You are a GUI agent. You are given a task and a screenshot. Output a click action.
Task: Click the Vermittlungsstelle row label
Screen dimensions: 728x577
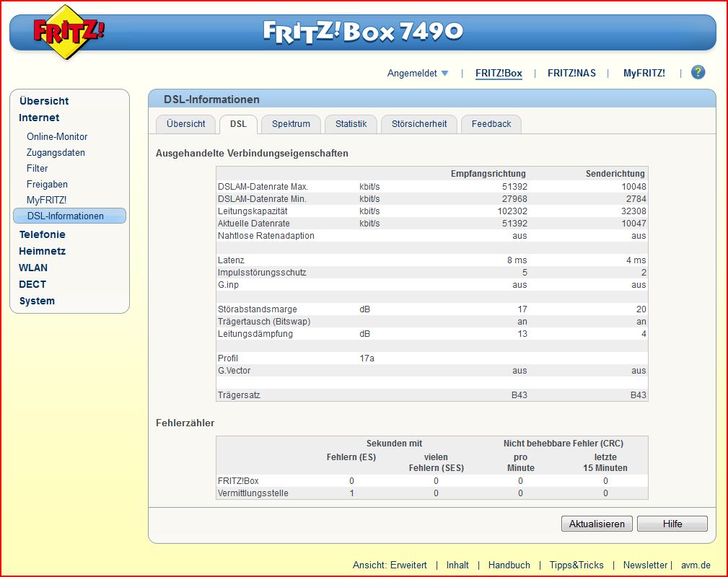point(253,493)
